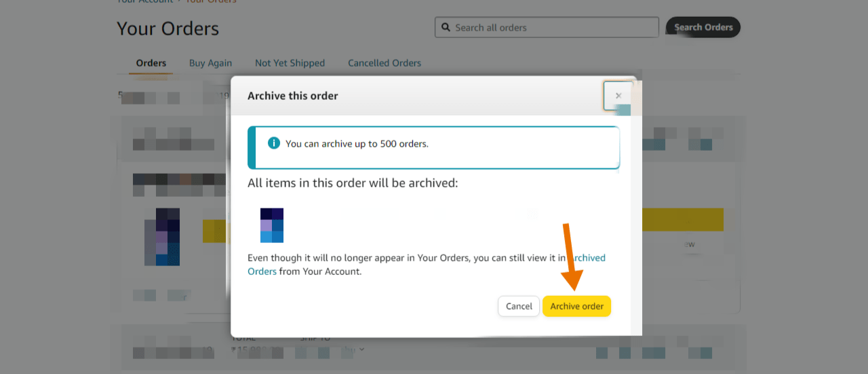
Task: Click the magnifier icon in search field
Action: click(446, 28)
